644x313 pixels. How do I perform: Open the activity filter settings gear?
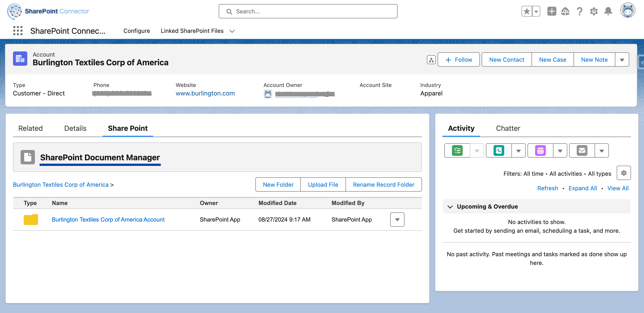pyautogui.click(x=623, y=173)
